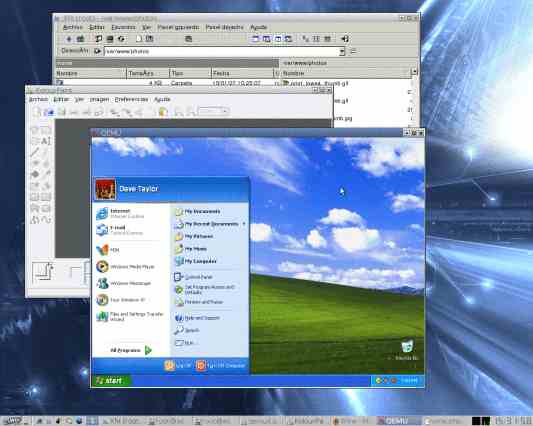The height and width of the screenshot is (426, 533).
Task: Open My Computer from start menu
Action: (195, 261)
